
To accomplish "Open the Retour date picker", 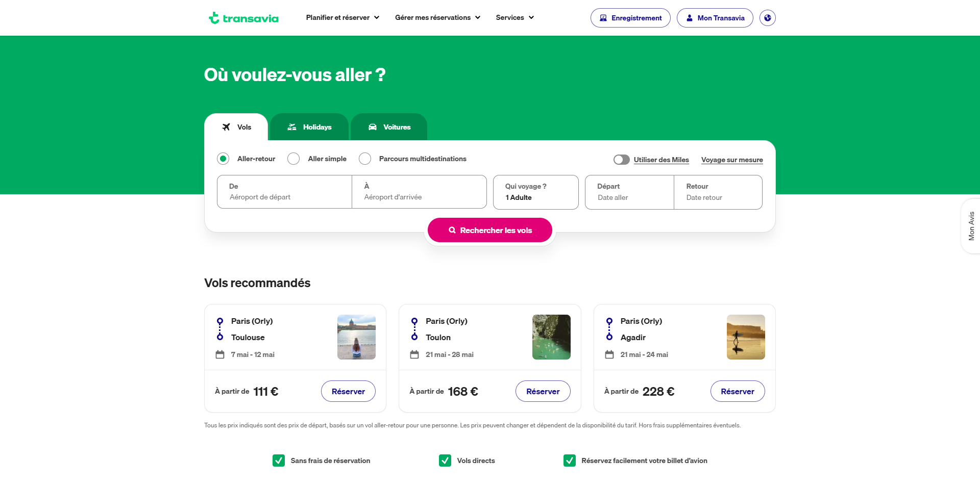I will pyautogui.click(x=718, y=192).
